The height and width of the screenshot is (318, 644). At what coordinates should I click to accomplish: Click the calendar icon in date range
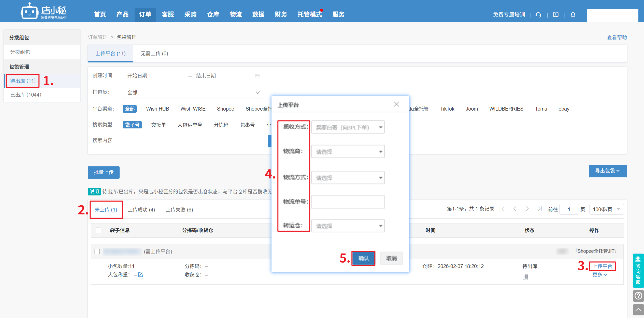[257, 76]
